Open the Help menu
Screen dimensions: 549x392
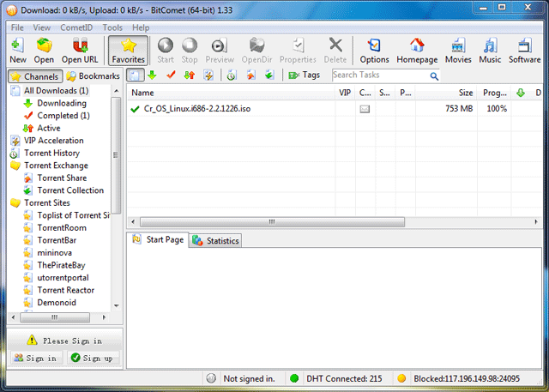click(141, 27)
